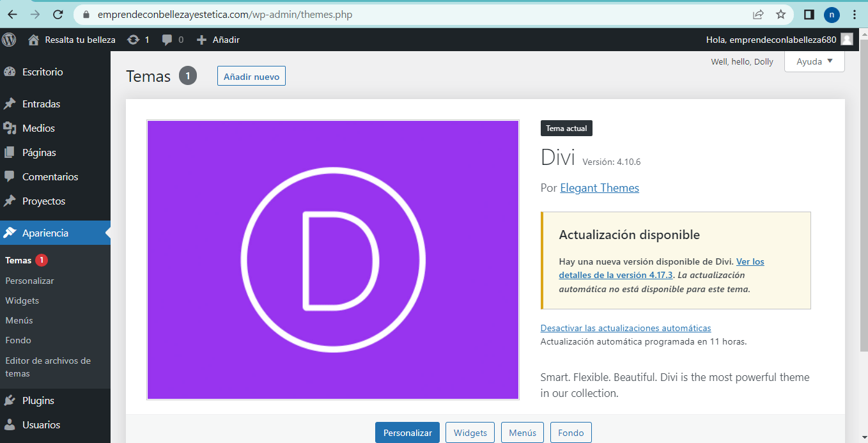Click the 'Añadir nuevo' button
868x443 pixels.
[x=251, y=76]
